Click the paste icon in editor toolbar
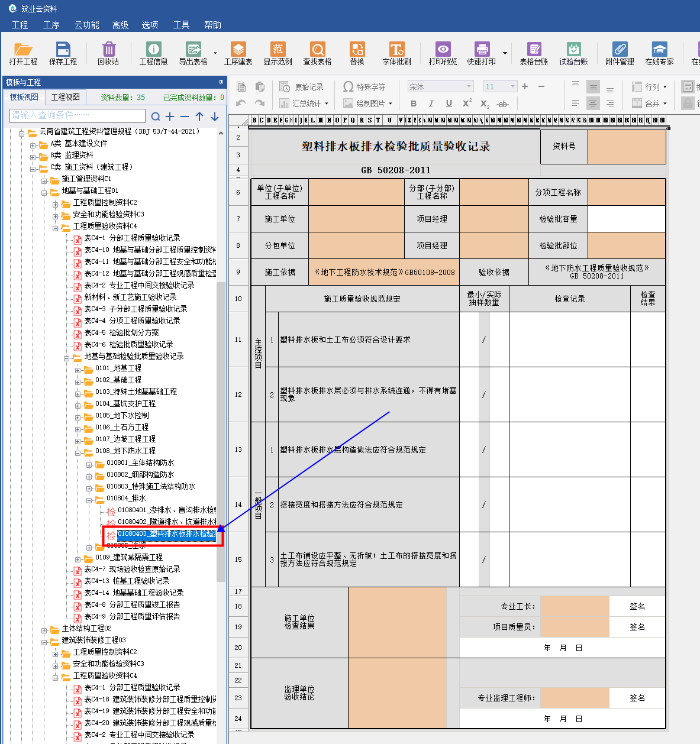 259,87
